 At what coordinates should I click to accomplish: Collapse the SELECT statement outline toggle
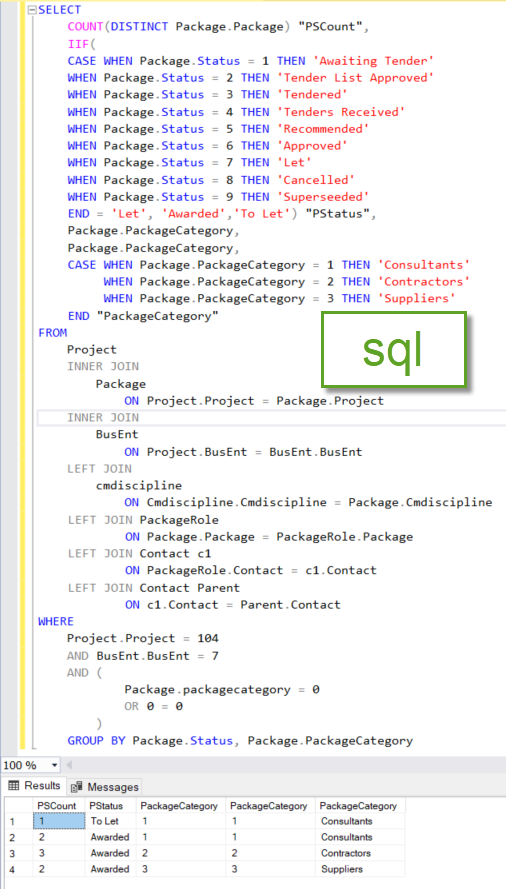32,10
